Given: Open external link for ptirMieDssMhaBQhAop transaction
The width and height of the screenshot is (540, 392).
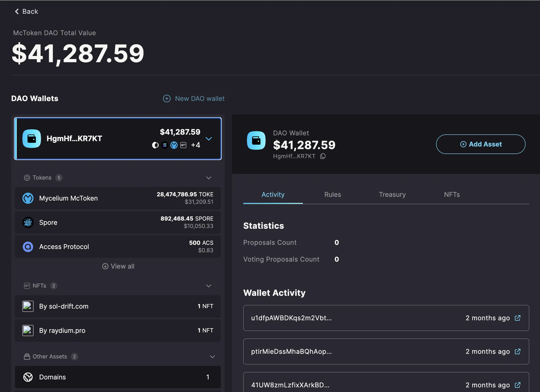Looking at the screenshot, I should click(517, 351).
